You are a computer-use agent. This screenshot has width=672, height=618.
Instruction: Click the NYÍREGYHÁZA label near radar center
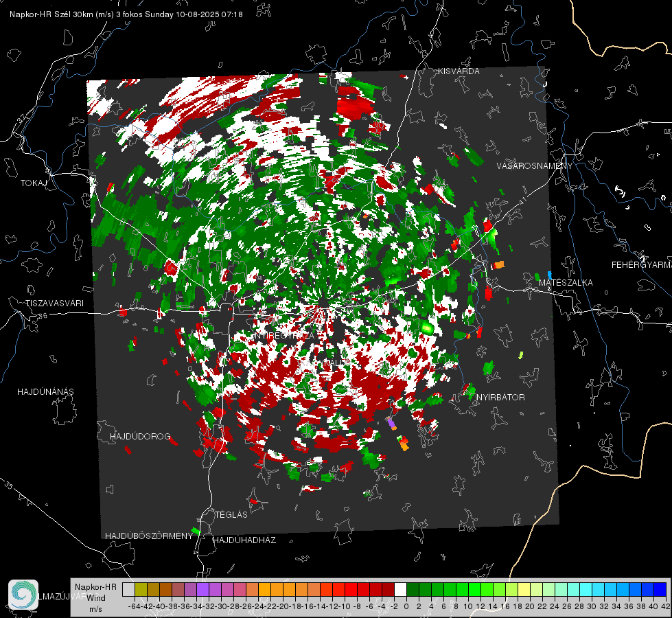(286, 335)
